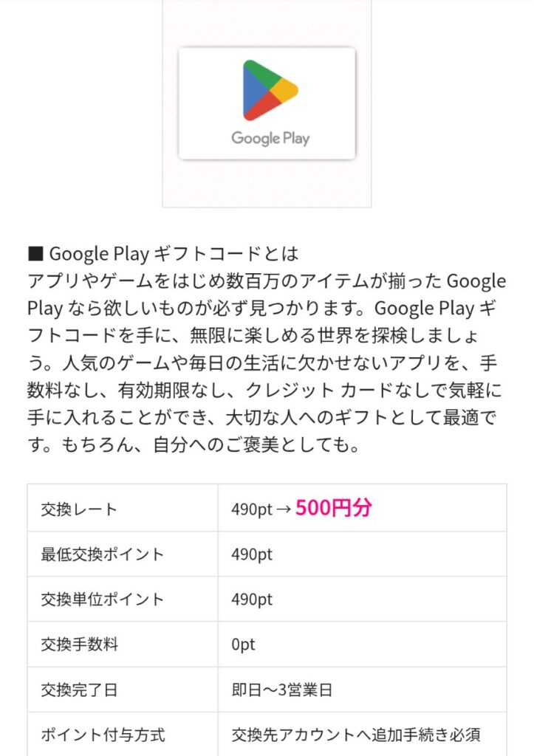Screen dimensions: 534x756
Task: Click the 即日〜3営業日 value
Action: (x=282, y=690)
